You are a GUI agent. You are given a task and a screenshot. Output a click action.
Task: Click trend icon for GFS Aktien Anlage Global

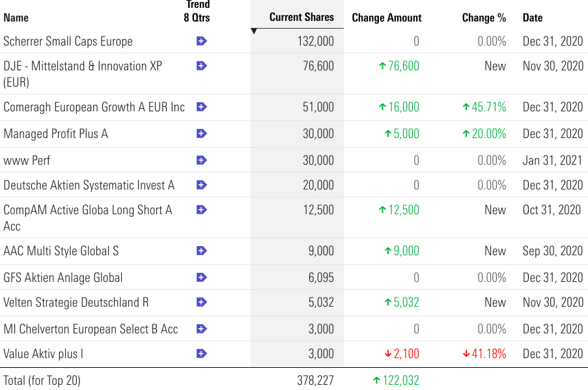(201, 277)
